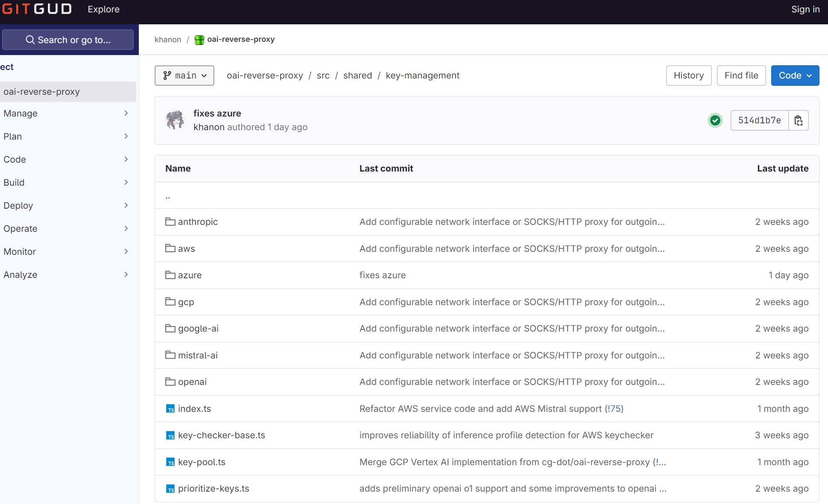Viewport: 828px width, 504px height.
Task: Click the oai-reverse-proxy project avatar icon
Action: [x=199, y=40]
